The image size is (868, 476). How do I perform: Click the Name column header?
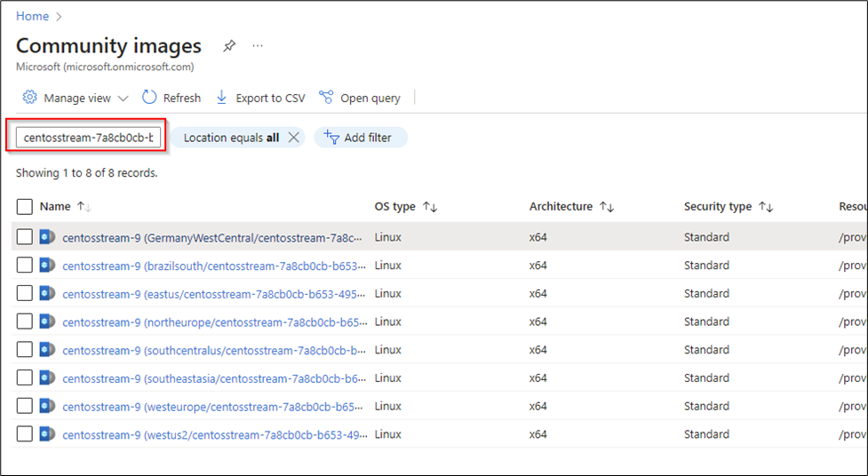point(55,206)
